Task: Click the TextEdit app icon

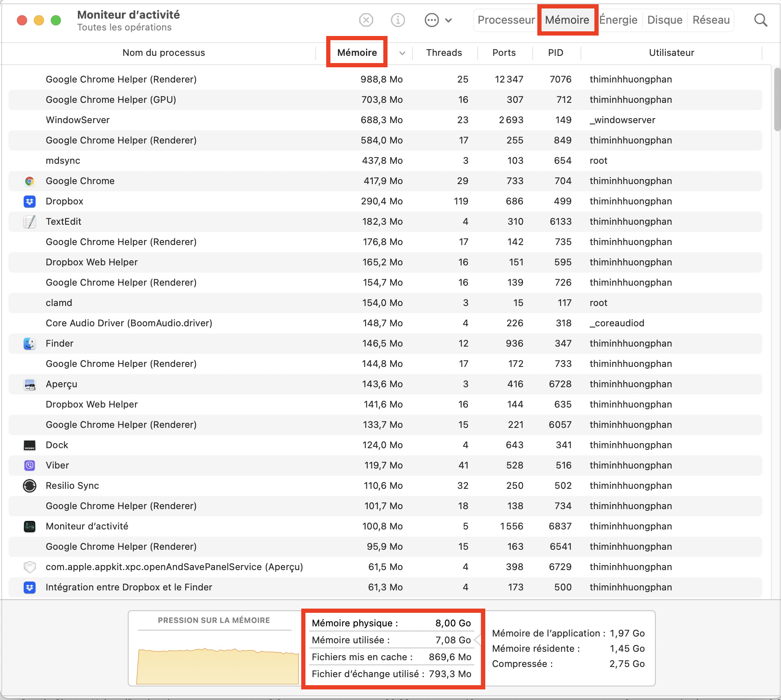Action: (x=29, y=222)
